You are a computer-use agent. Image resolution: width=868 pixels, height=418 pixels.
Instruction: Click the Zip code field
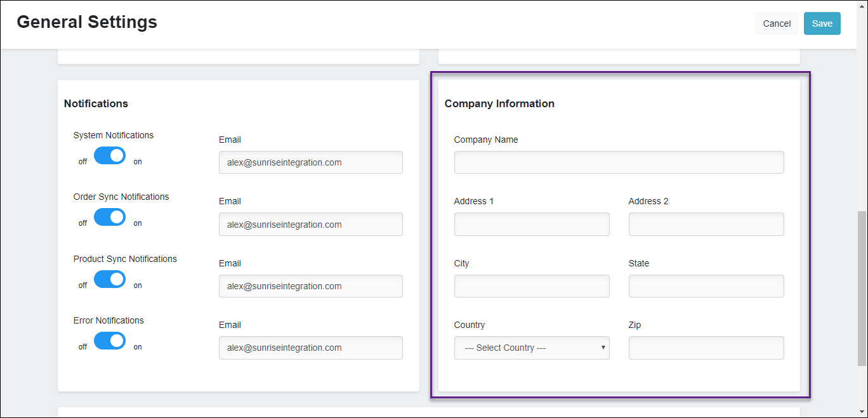(706, 348)
